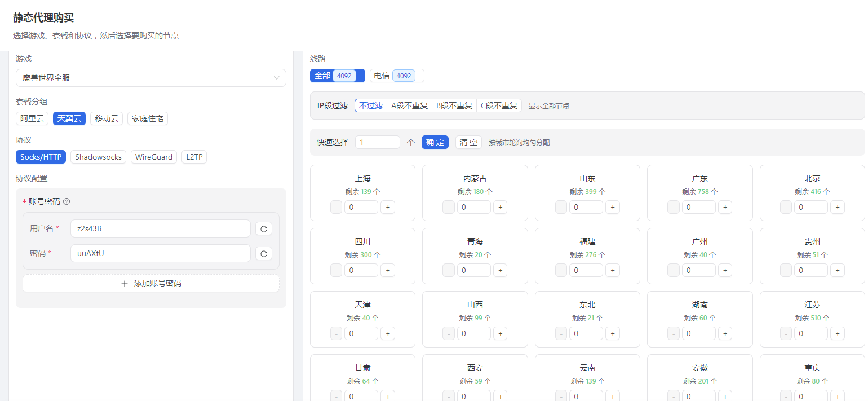The height and width of the screenshot is (409, 868).
Task: Click the minus stepper for 四川
Action: (336, 270)
